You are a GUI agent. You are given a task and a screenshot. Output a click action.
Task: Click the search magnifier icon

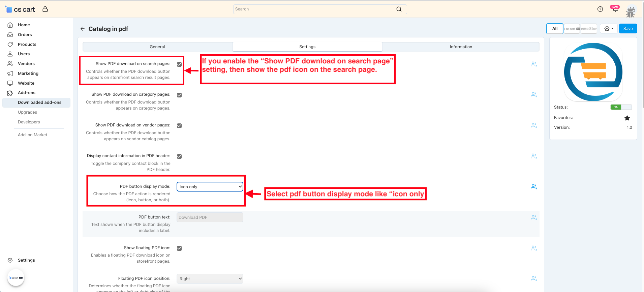(399, 9)
